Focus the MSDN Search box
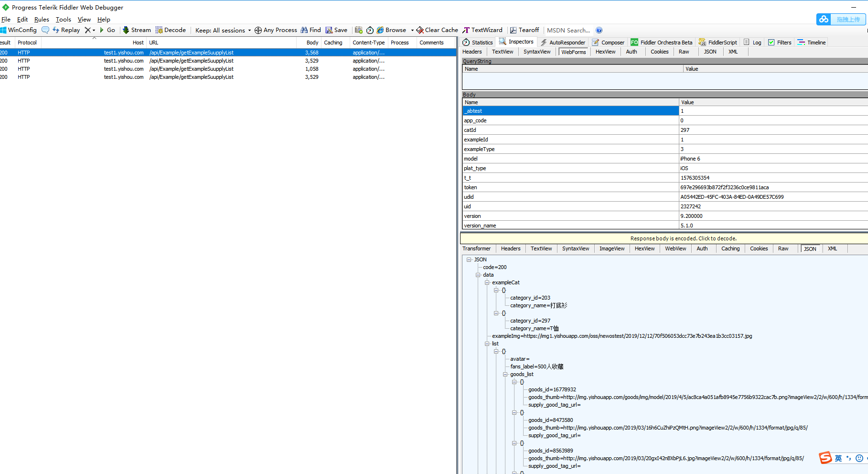Viewport: 868px width, 474px height. pos(568,30)
